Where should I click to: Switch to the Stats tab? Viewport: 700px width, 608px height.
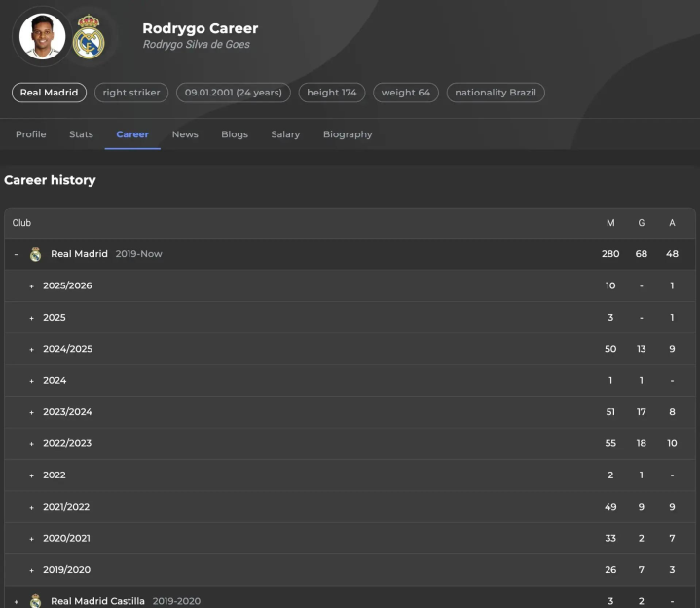click(81, 134)
